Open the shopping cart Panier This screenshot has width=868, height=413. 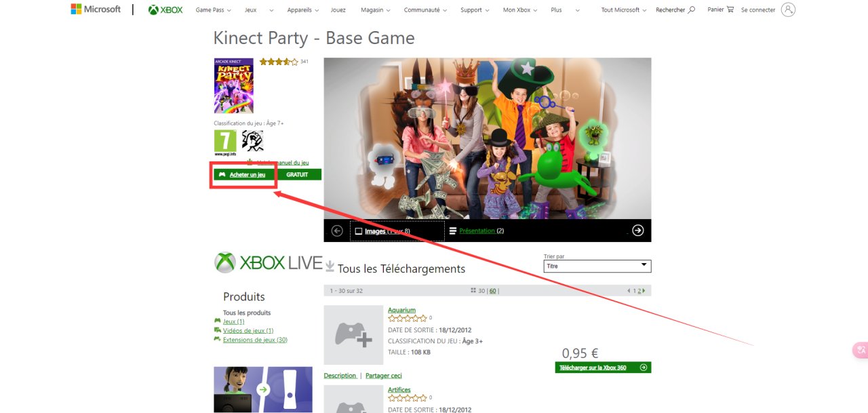click(x=720, y=9)
